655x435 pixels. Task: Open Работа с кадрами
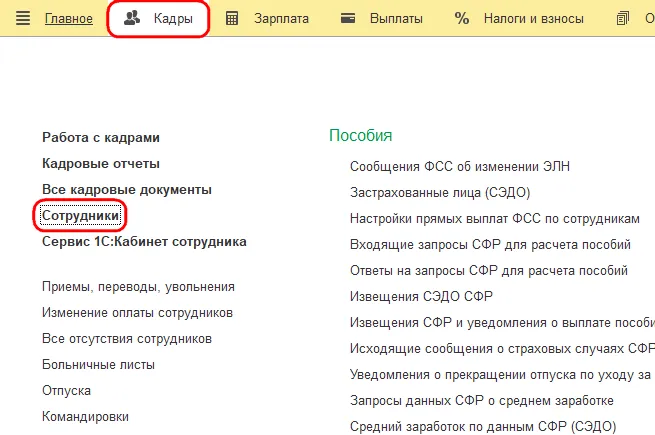tap(101, 137)
